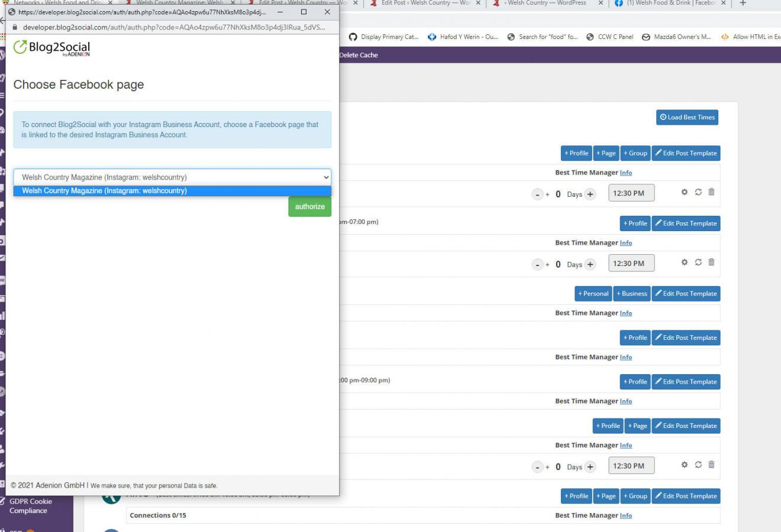Open 'GDPR Cookie Compliance' in WordPress sidebar
Image resolution: width=781 pixels, height=532 pixels.
31,506
